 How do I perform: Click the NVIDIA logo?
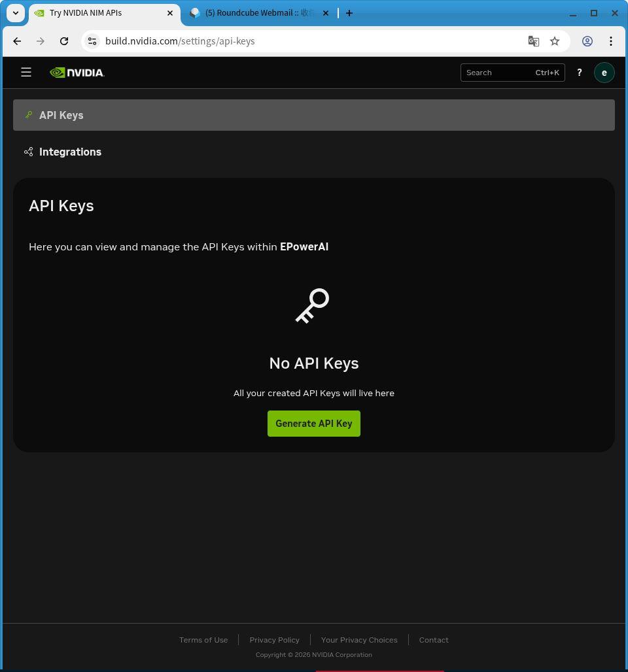pos(77,73)
